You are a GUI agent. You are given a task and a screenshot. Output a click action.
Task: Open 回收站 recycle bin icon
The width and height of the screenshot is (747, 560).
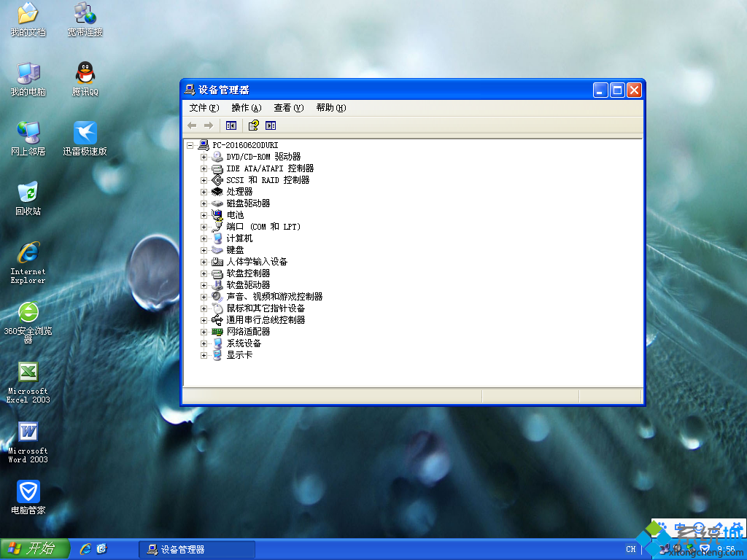pyautogui.click(x=28, y=198)
